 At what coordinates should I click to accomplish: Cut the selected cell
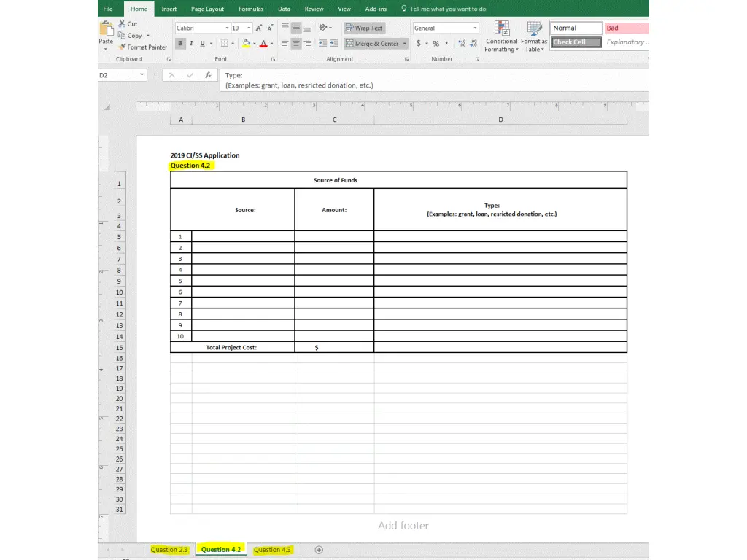point(128,24)
